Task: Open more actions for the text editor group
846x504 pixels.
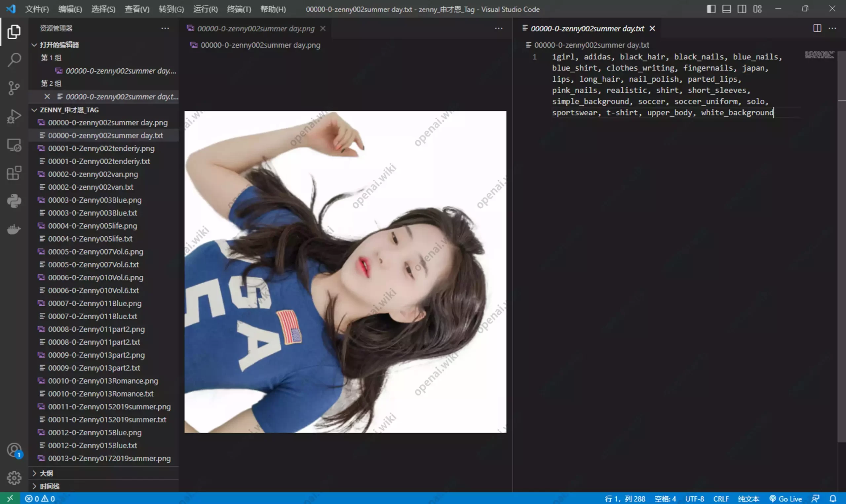Action: coord(832,28)
